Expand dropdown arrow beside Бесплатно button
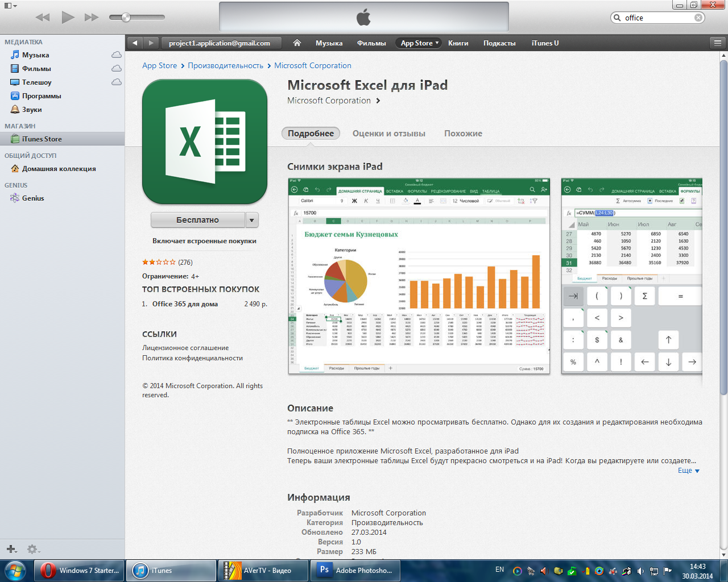Image resolution: width=728 pixels, height=582 pixels. [252, 220]
